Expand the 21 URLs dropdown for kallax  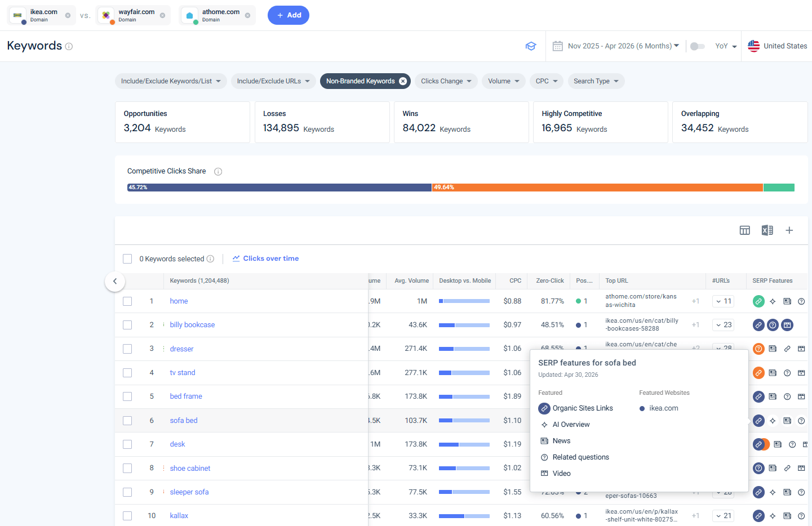pyautogui.click(x=723, y=516)
